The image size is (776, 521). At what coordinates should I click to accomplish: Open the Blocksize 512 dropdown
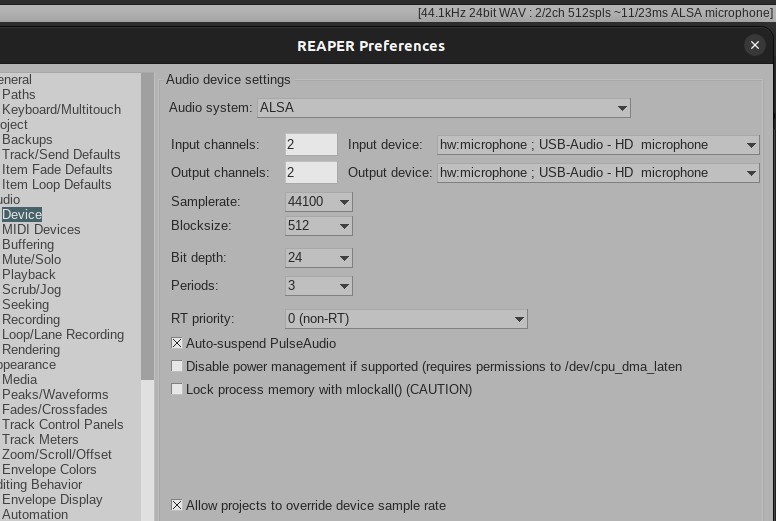pyautogui.click(x=319, y=226)
